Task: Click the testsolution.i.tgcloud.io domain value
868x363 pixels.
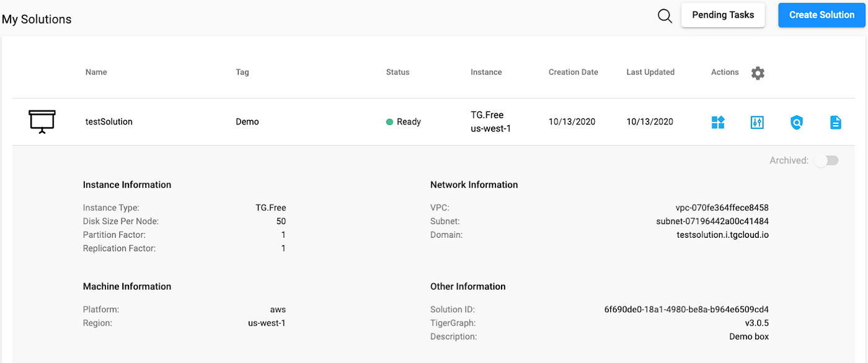Action: (x=722, y=235)
